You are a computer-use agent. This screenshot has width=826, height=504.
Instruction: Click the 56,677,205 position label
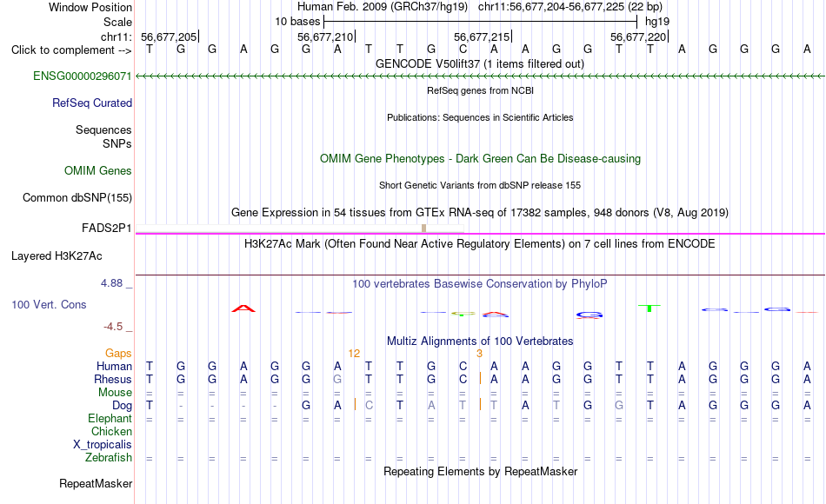click(169, 36)
